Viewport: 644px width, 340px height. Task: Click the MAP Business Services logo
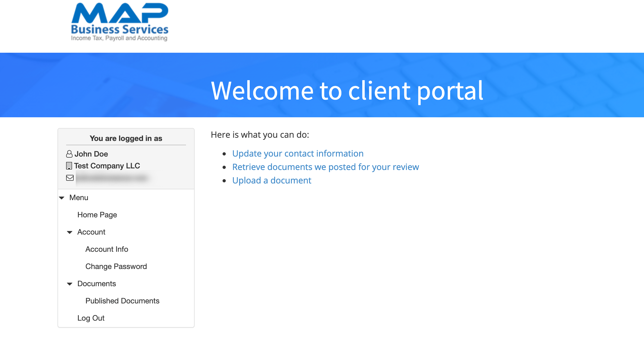coord(120,22)
